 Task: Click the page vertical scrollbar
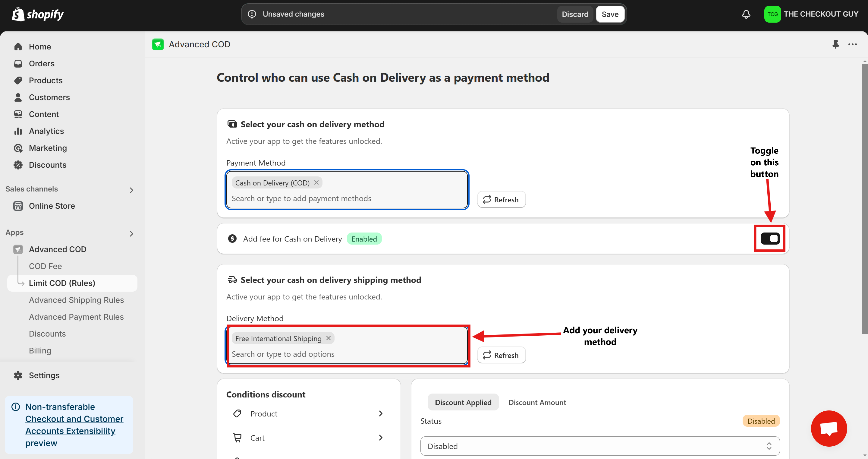(865, 199)
